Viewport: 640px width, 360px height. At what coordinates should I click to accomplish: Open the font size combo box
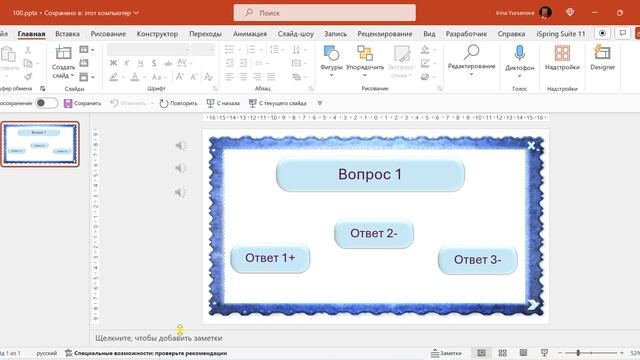point(203,50)
